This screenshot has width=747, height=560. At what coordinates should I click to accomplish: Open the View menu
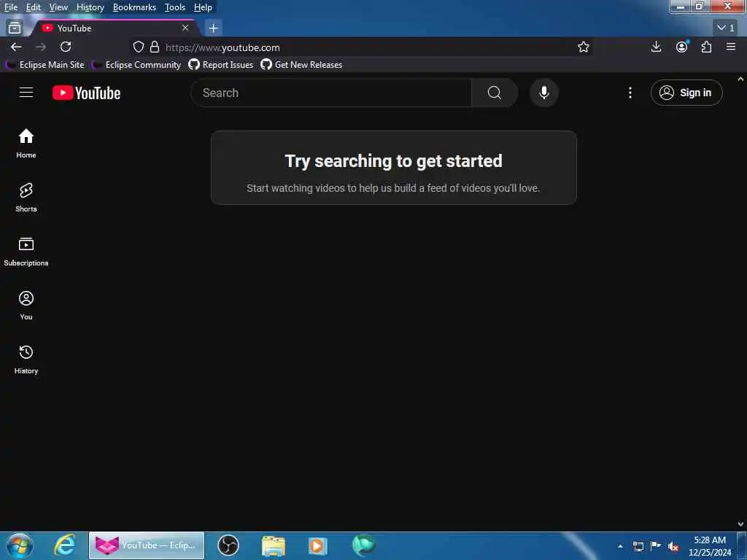click(x=58, y=7)
